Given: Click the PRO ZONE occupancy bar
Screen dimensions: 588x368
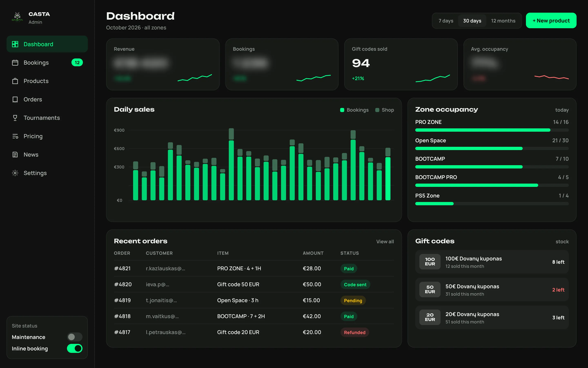Looking at the screenshot, I should [492, 130].
